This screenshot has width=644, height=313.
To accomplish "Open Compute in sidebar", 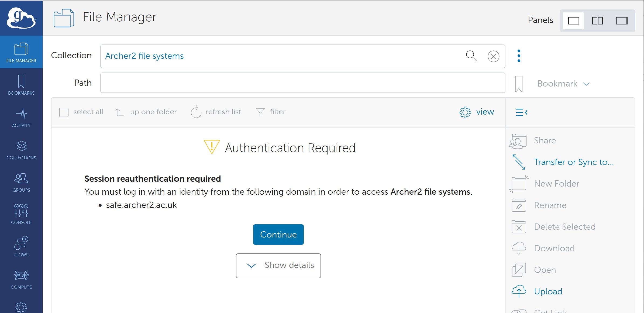I will click(x=21, y=279).
